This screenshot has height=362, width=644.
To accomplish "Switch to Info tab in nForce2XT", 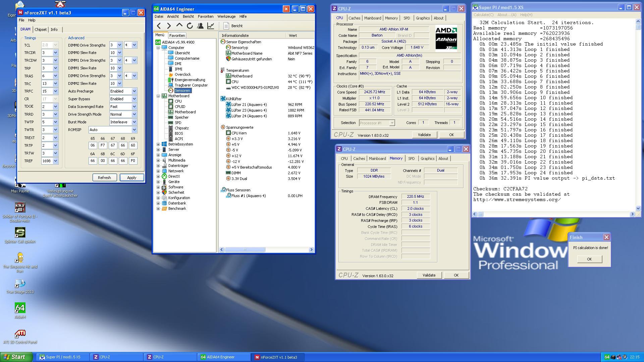I will coord(54,29).
